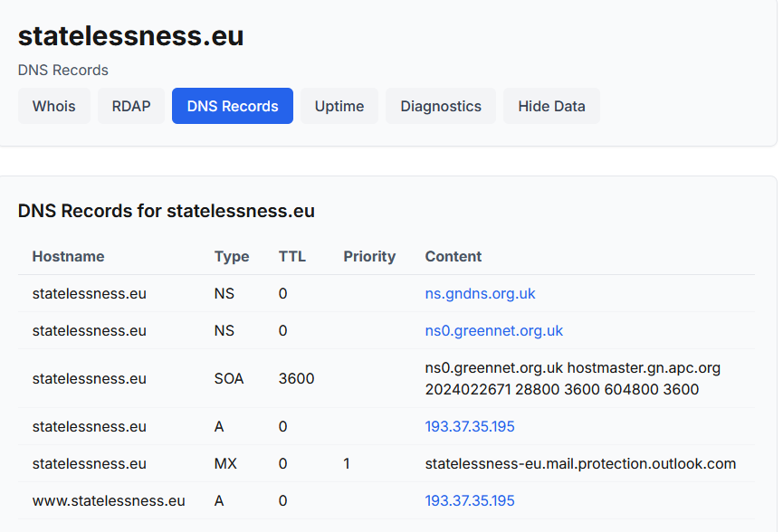Click the SOA record's 3600 TTL value
Image resolution: width=783 pixels, height=532 pixels.
coord(297,378)
